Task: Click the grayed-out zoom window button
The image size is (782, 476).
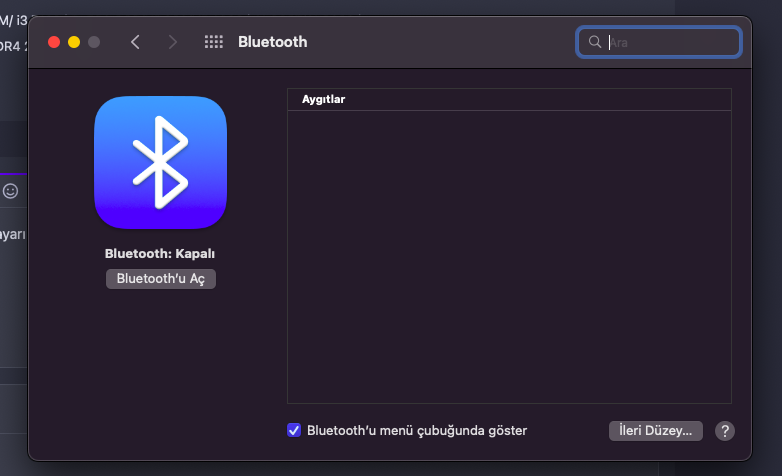Action: [x=94, y=42]
